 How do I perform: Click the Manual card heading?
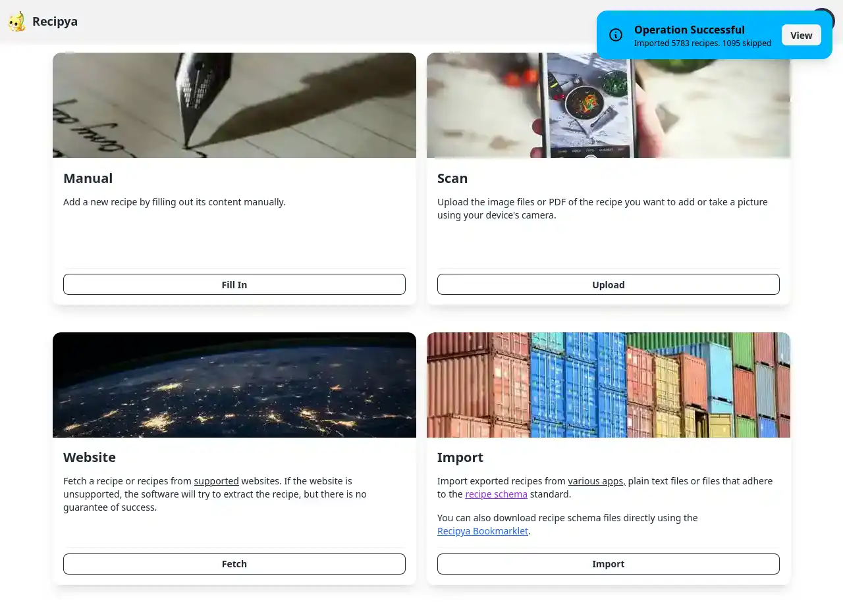[x=88, y=178]
